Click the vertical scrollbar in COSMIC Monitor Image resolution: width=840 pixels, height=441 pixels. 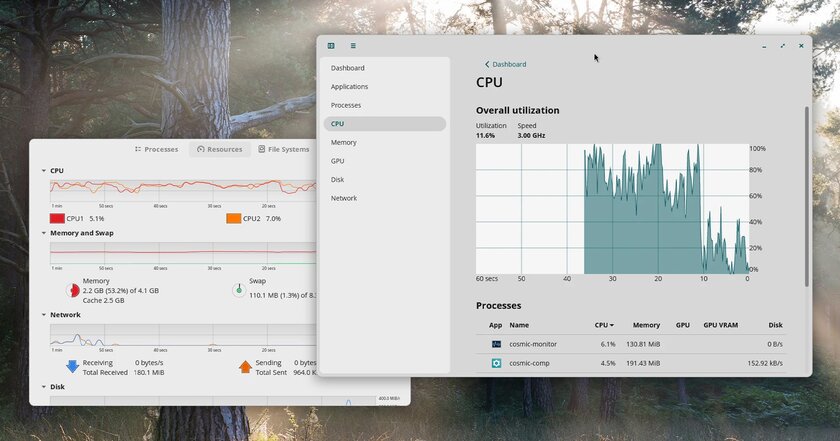click(807, 196)
